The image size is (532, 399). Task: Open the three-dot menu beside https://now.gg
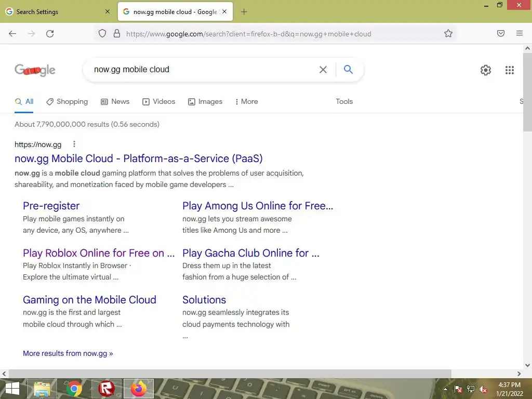click(x=74, y=144)
